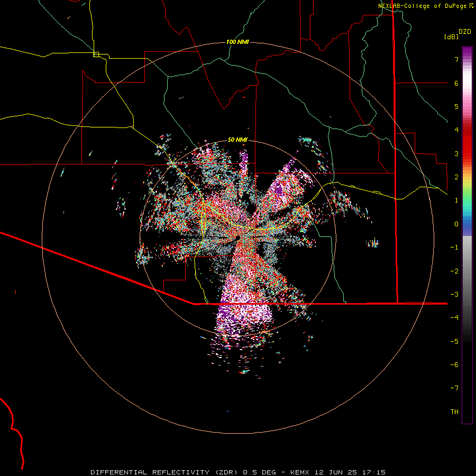
Task: Click the -6 value on the color scale
Action: pos(454,365)
